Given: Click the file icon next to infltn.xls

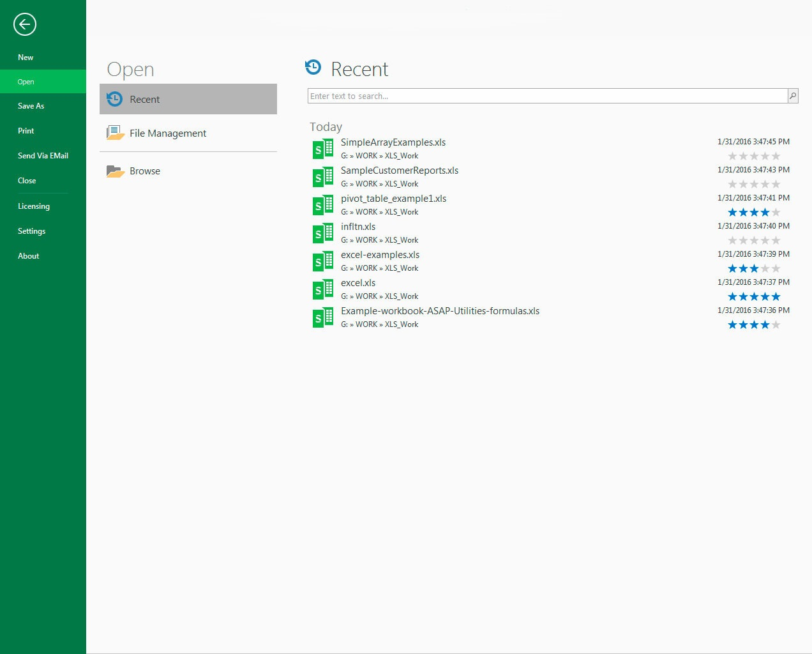Looking at the screenshot, I should [323, 233].
